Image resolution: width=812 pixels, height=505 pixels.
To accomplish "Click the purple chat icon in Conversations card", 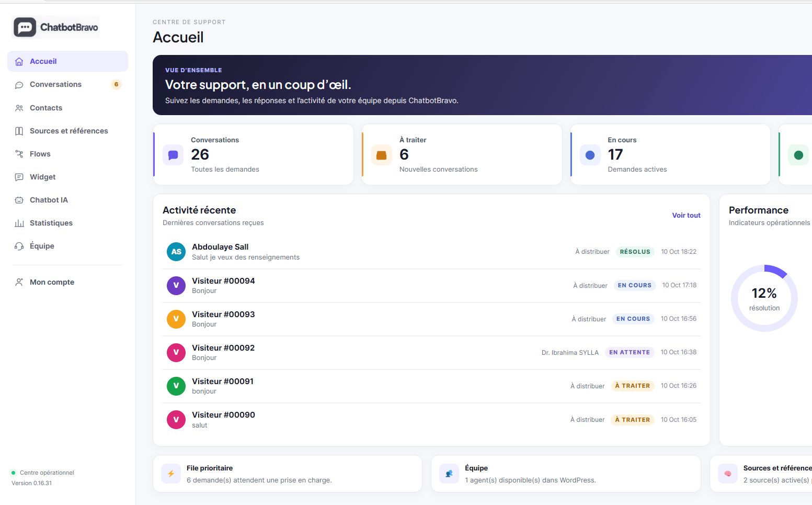I will point(173,155).
